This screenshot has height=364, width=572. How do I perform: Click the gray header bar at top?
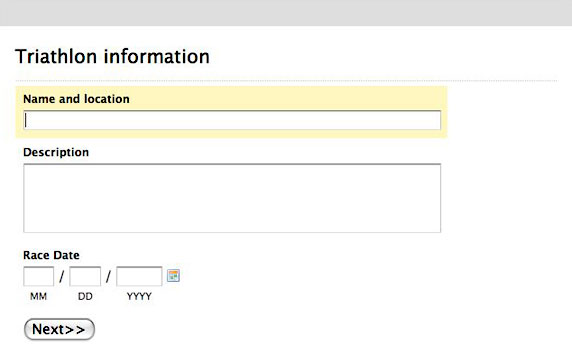286,13
